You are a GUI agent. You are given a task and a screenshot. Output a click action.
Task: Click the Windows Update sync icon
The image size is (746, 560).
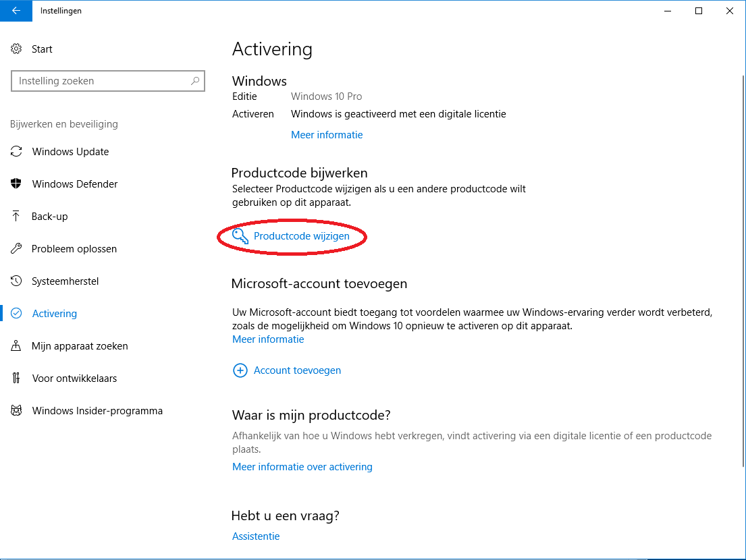coord(16,151)
